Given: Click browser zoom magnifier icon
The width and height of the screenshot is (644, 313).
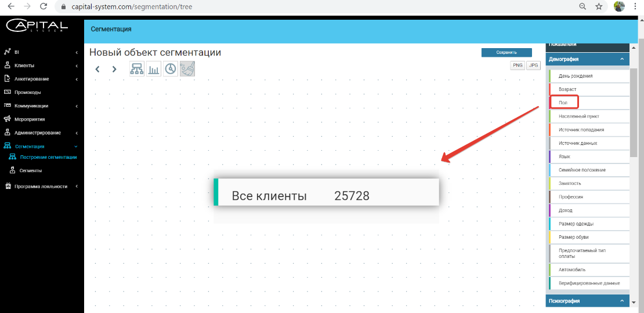Looking at the screenshot, I should pos(583,6).
